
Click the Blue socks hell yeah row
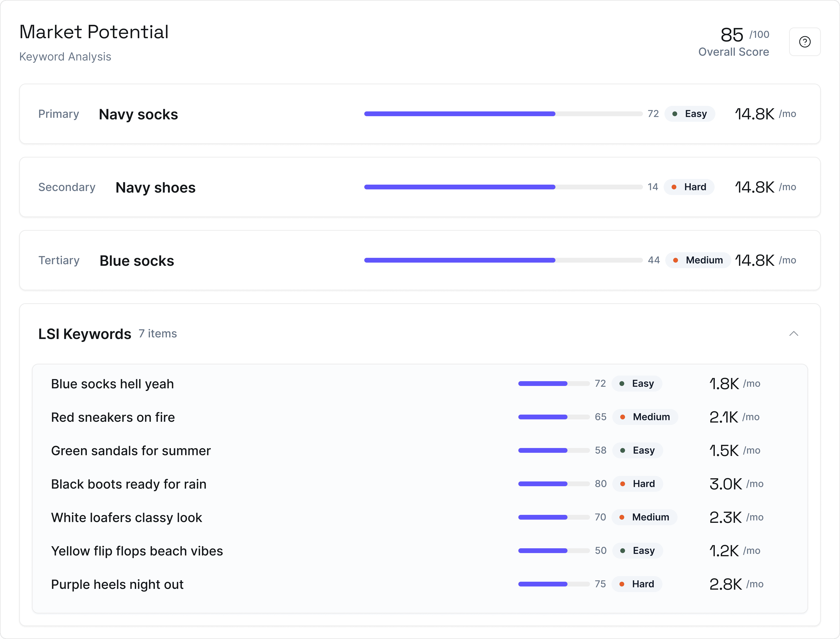112,384
